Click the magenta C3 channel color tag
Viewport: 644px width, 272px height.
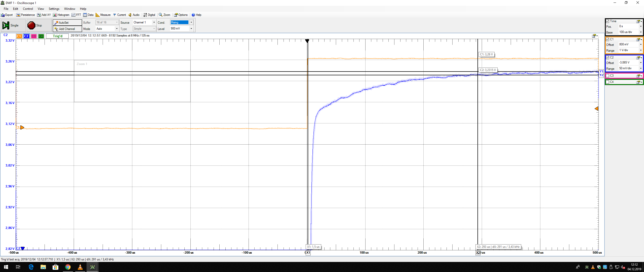pos(33,36)
